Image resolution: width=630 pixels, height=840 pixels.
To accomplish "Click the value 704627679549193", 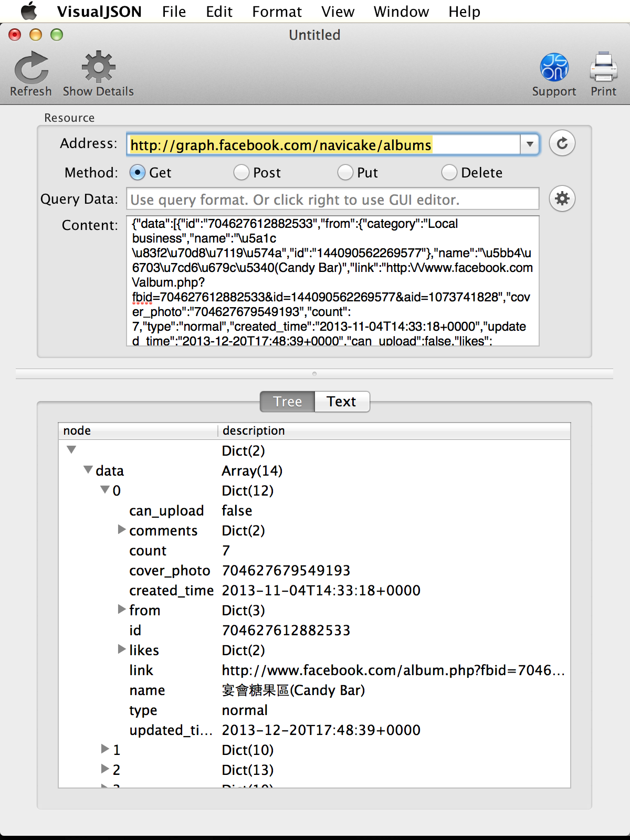I will tap(286, 570).
